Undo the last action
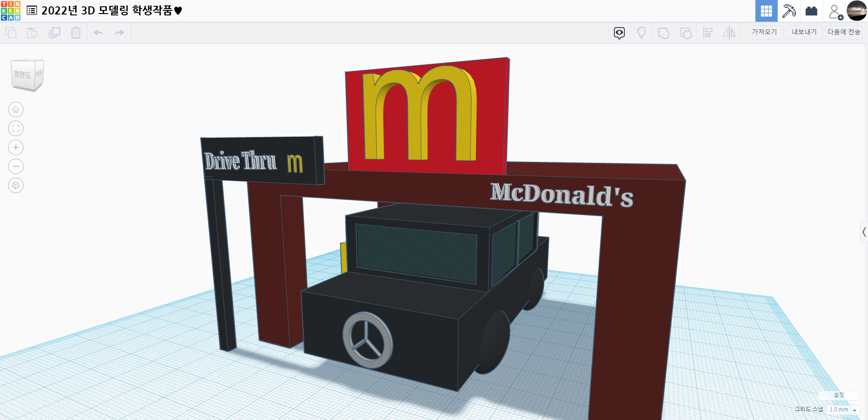868x420 pixels. [x=99, y=33]
